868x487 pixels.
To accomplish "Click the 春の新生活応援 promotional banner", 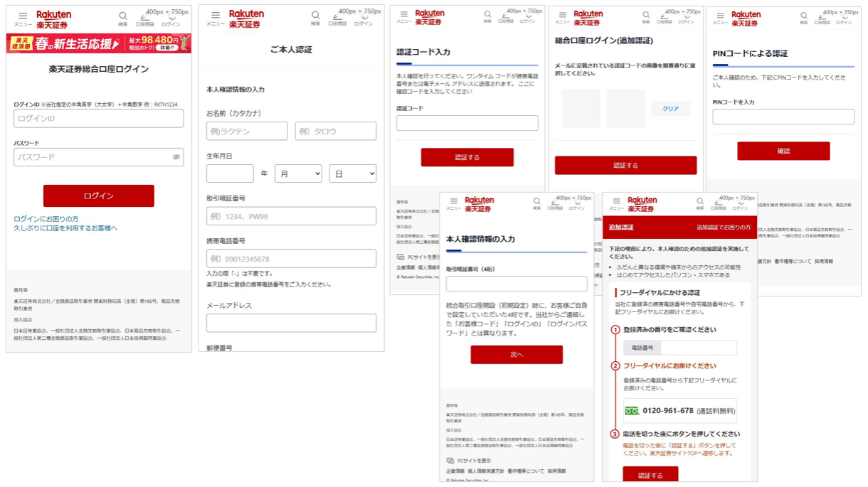I will [x=98, y=43].
